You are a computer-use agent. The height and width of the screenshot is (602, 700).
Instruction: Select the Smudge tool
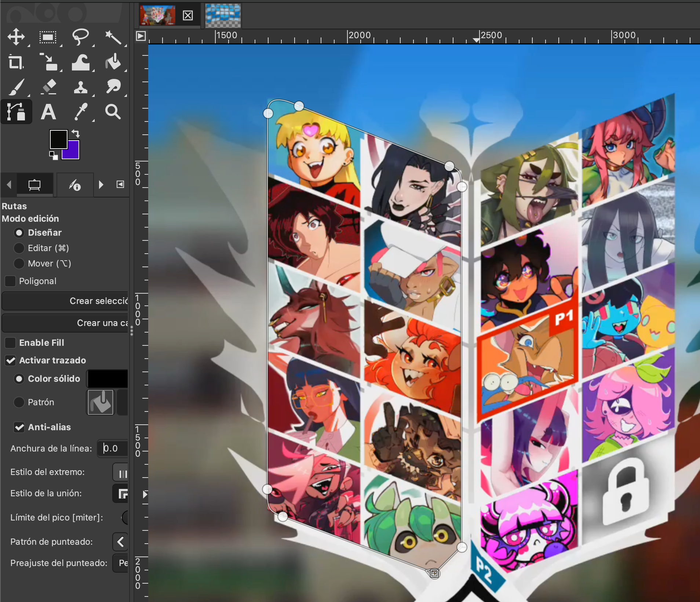pyautogui.click(x=113, y=87)
